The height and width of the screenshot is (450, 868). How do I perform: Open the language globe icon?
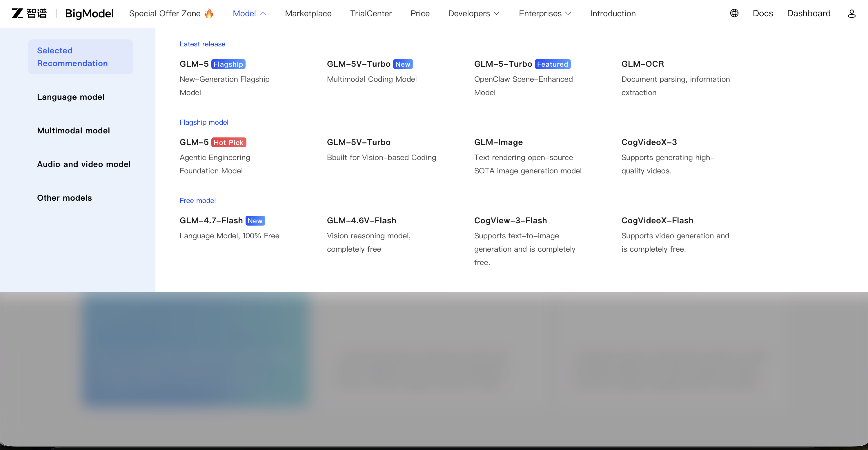tap(734, 13)
